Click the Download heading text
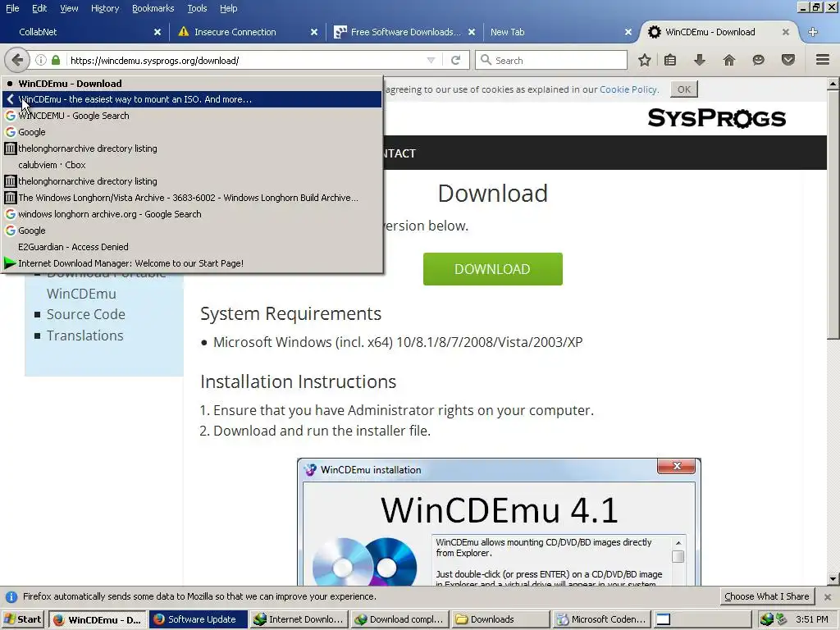The width and height of the screenshot is (840, 630). click(493, 194)
